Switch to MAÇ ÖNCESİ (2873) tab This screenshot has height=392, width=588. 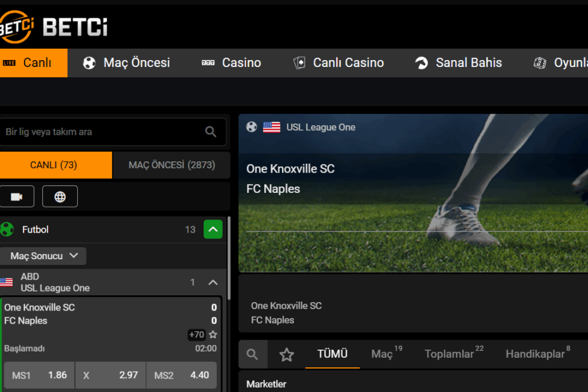tap(172, 165)
